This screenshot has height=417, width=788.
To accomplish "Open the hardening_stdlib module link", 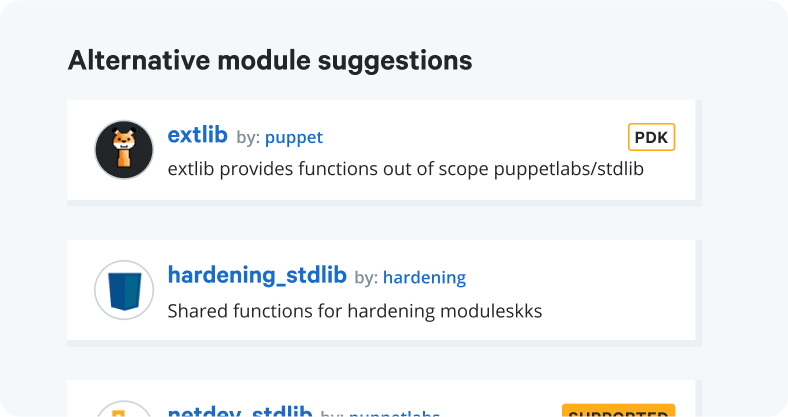I will 257,275.
